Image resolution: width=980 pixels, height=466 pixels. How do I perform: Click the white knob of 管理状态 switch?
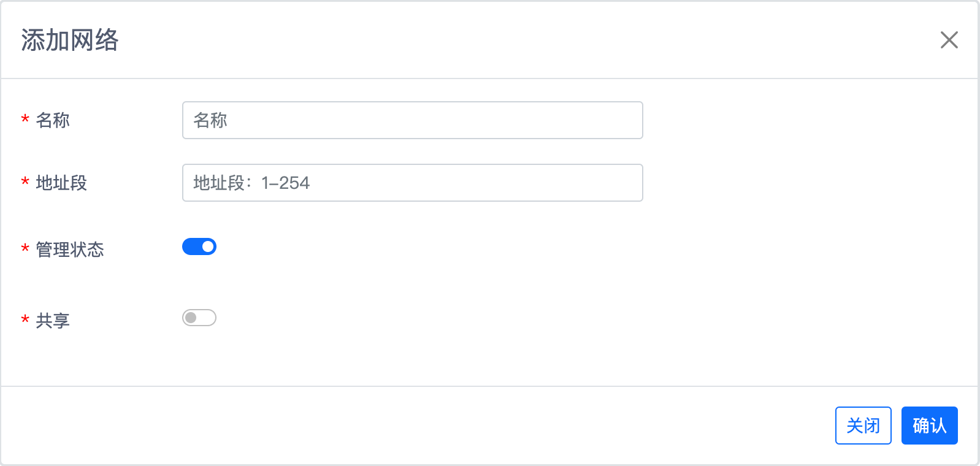pos(208,246)
